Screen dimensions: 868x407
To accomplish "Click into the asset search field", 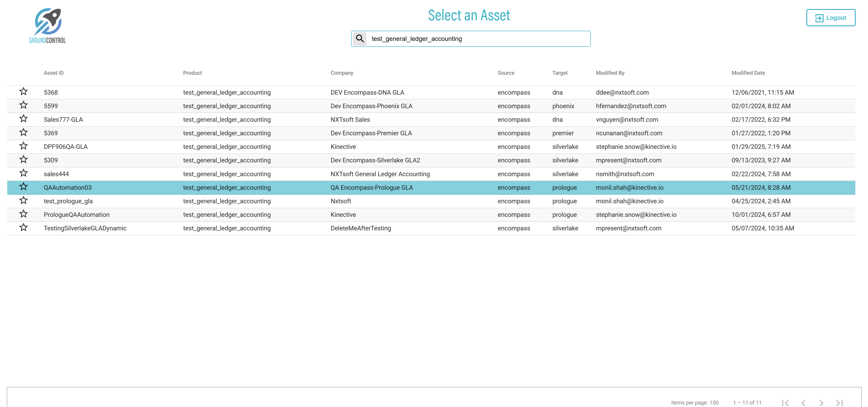I will (479, 39).
